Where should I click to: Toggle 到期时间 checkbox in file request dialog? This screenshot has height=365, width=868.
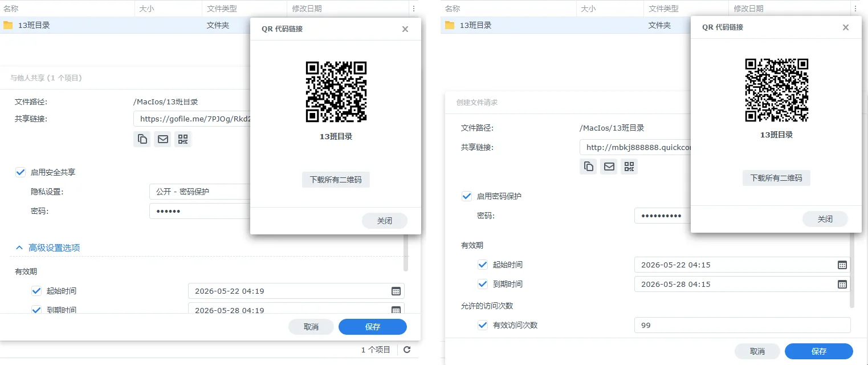pyautogui.click(x=483, y=284)
